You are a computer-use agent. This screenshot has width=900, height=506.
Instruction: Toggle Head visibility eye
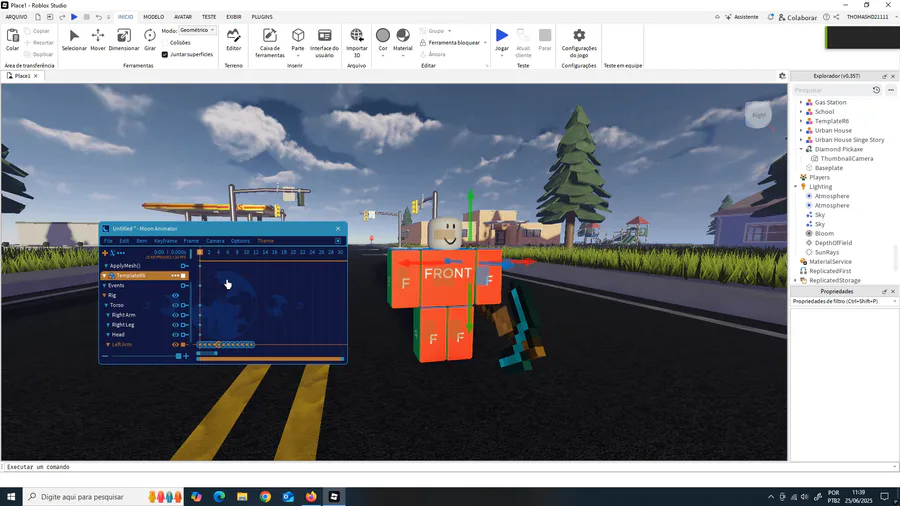click(176, 334)
